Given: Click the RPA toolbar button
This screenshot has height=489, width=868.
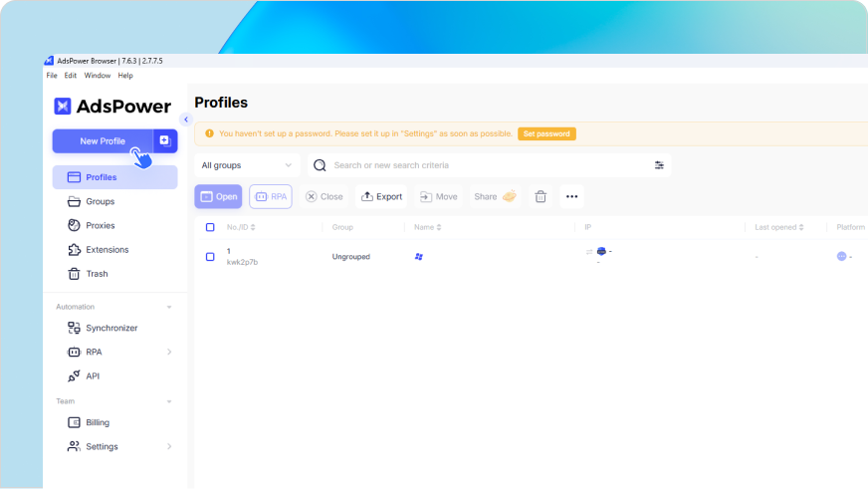Looking at the screenshot, I should tap(271, 196).
